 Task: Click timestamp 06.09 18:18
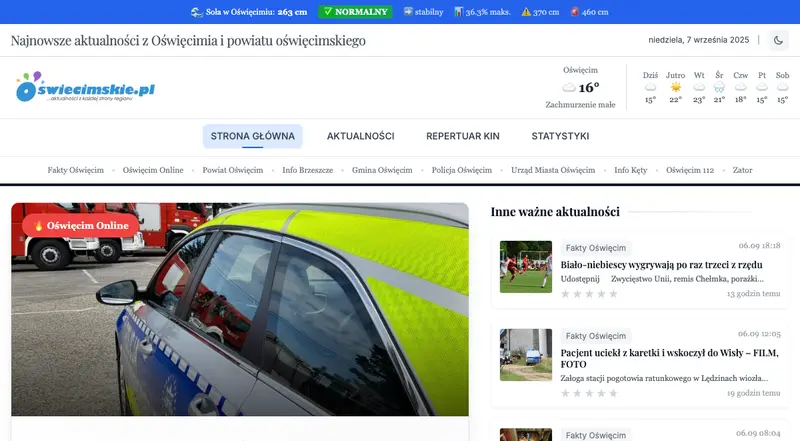(759, 246)
